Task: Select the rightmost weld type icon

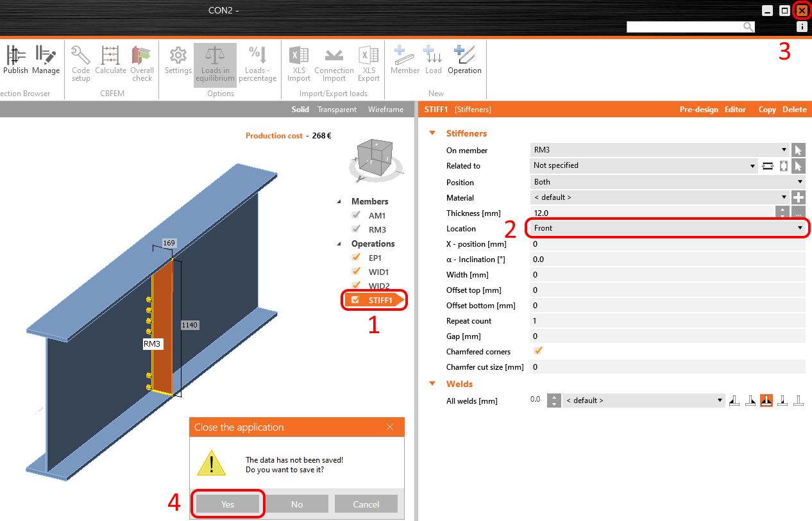Action: 799,401
